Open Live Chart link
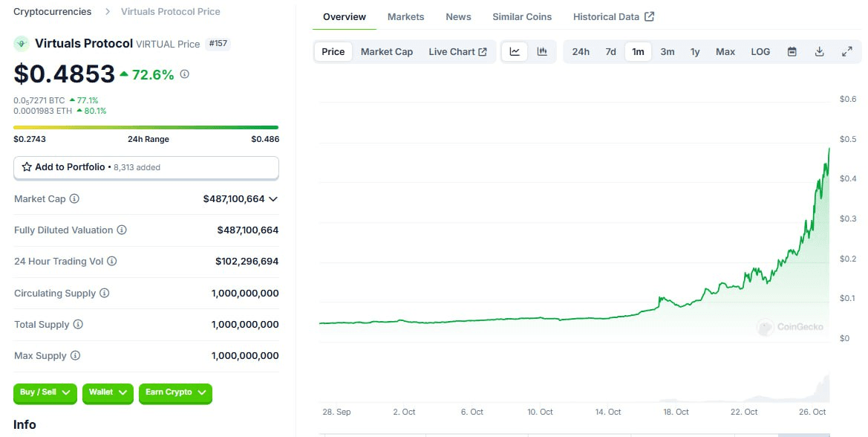Image resolution: width=868 pixels, height=437 pixels. (457, 51)
